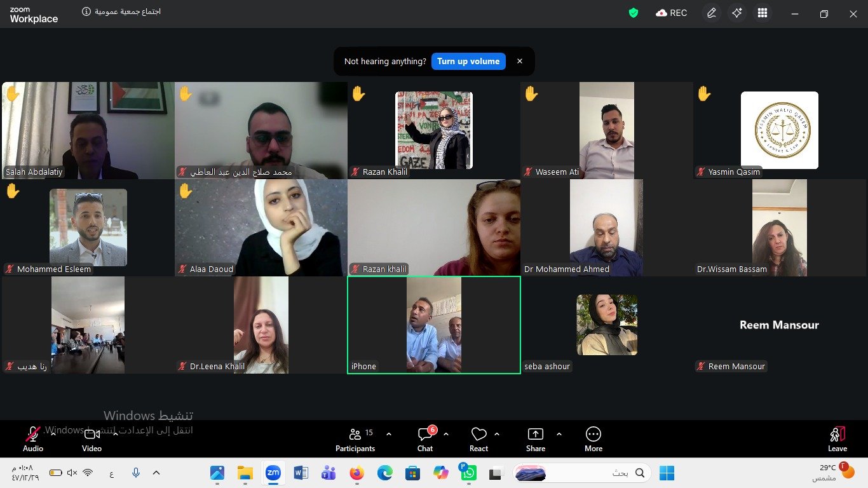The width and height of the screenshot is (868, 488).
Task: Click the meeting title 'اجتماع جمعية عمومية'
Action: (x=127, y=12)
